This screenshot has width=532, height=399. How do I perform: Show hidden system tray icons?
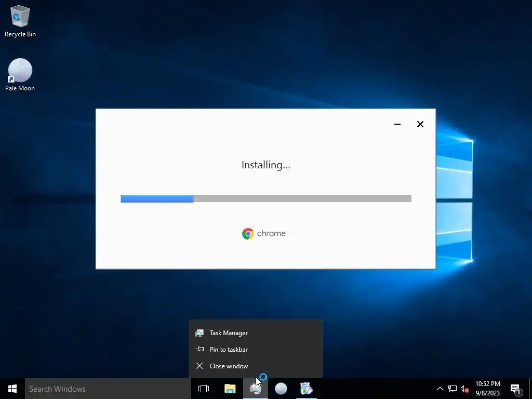click(x=440, y=389)
